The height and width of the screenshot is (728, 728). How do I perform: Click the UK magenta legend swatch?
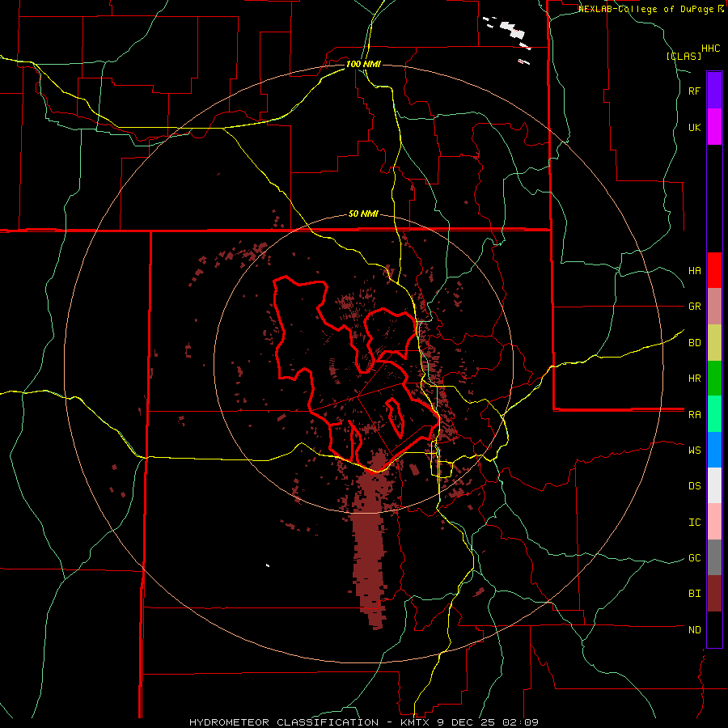tap(714, 127)
